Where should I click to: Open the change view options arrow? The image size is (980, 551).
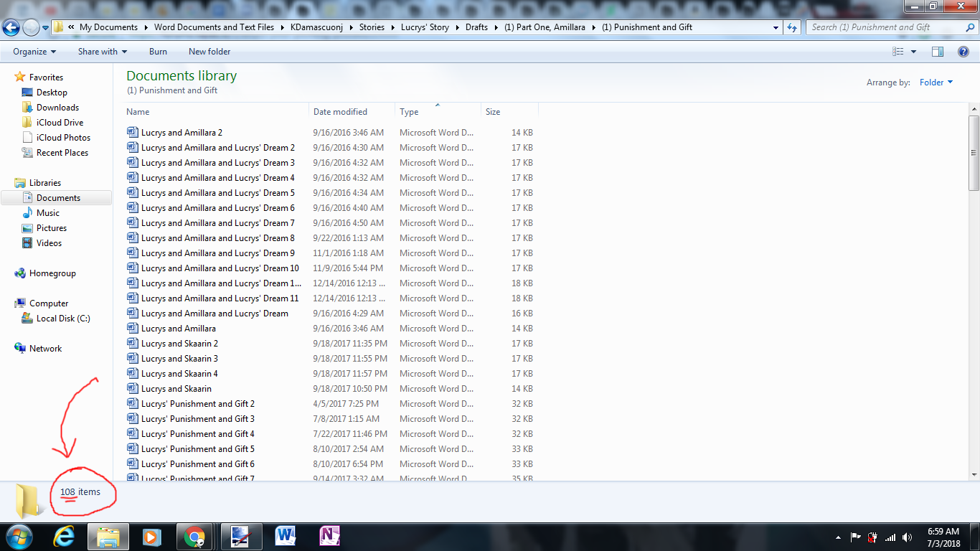coord(913,52)
